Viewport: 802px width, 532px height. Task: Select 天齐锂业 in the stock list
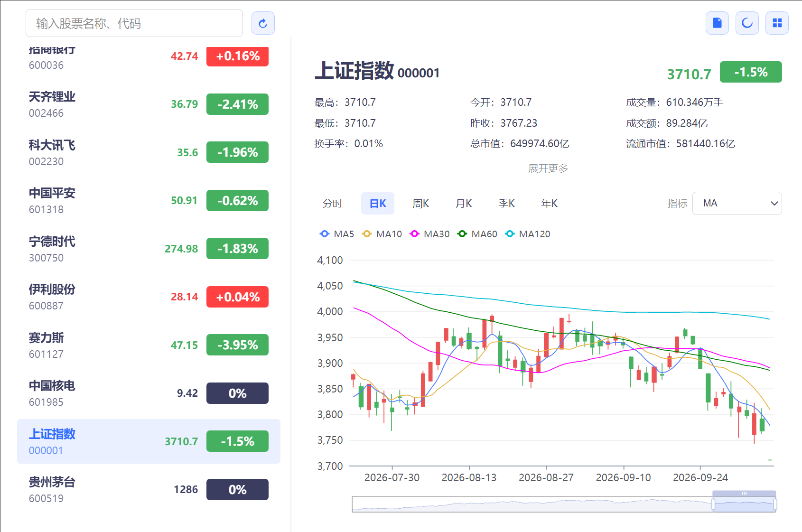[x=149, y=104]
